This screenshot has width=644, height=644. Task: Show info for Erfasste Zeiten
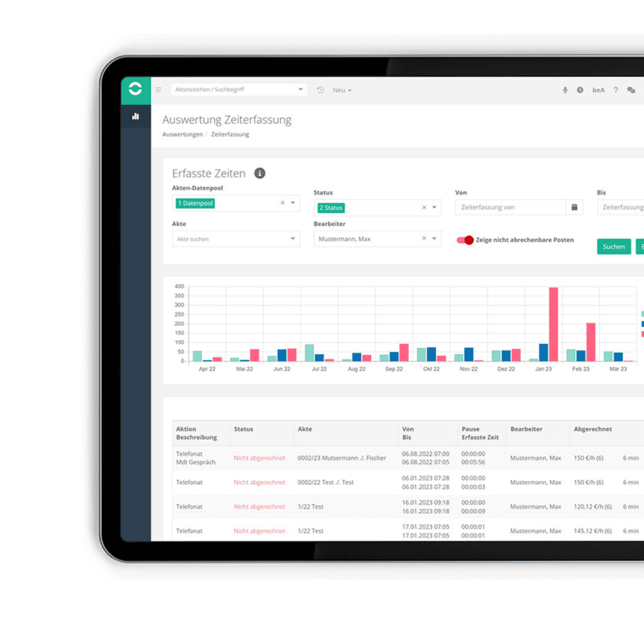pos(260,174)
